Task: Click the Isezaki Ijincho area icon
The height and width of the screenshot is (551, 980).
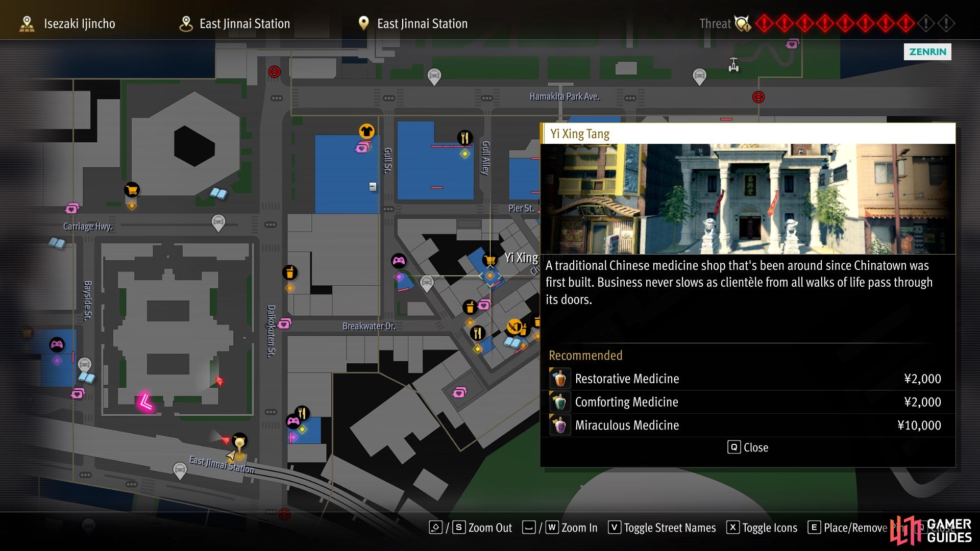Action: pyautogui.click(x=27, y=23)
